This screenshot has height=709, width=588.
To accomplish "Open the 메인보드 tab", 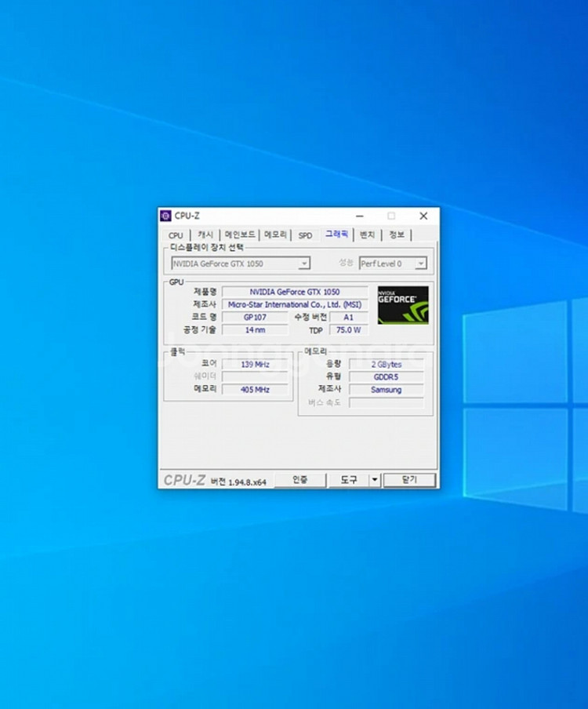I will click(240, 235).
